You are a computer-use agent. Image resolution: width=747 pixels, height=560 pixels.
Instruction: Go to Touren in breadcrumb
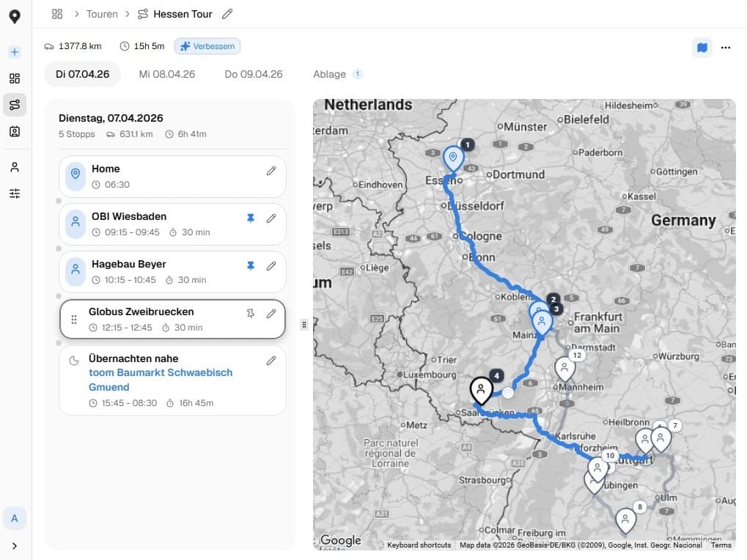point(102,14)
